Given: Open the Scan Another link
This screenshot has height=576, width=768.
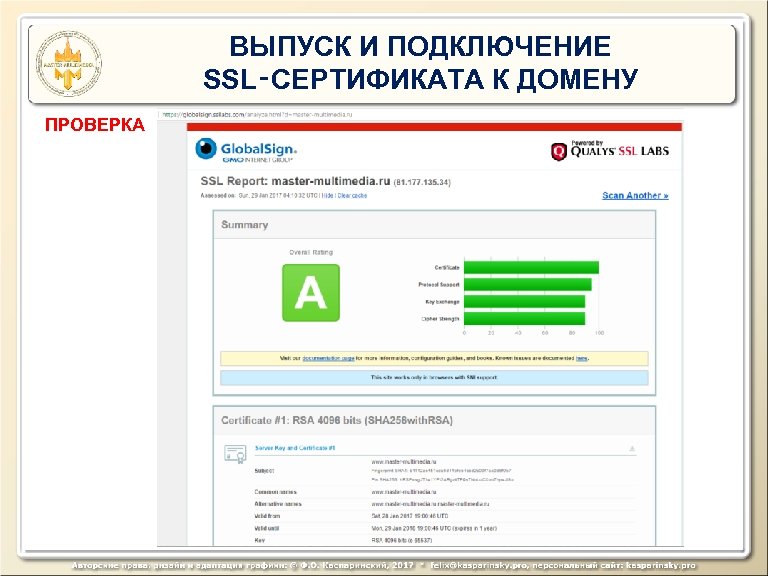Looking at the screenshot, I should [635, 195].
